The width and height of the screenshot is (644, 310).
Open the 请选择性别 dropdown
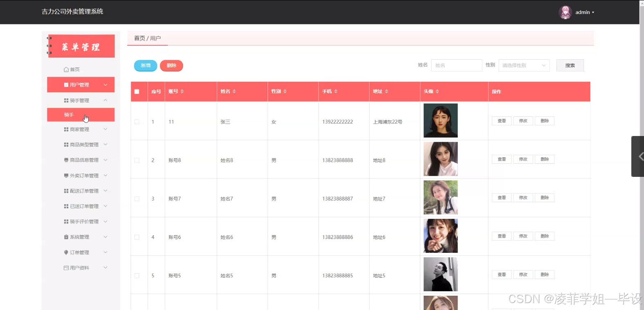point(524,65)
